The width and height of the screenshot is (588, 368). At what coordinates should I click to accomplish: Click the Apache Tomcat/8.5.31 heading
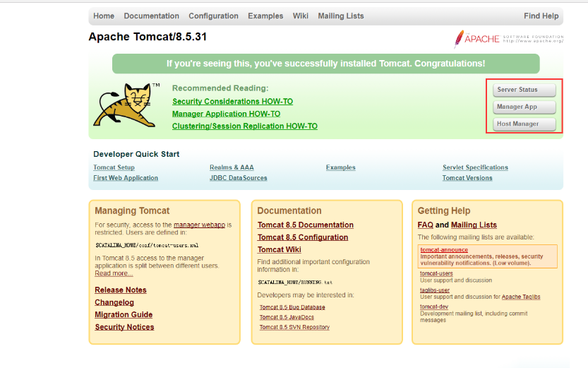pos(148,37)
